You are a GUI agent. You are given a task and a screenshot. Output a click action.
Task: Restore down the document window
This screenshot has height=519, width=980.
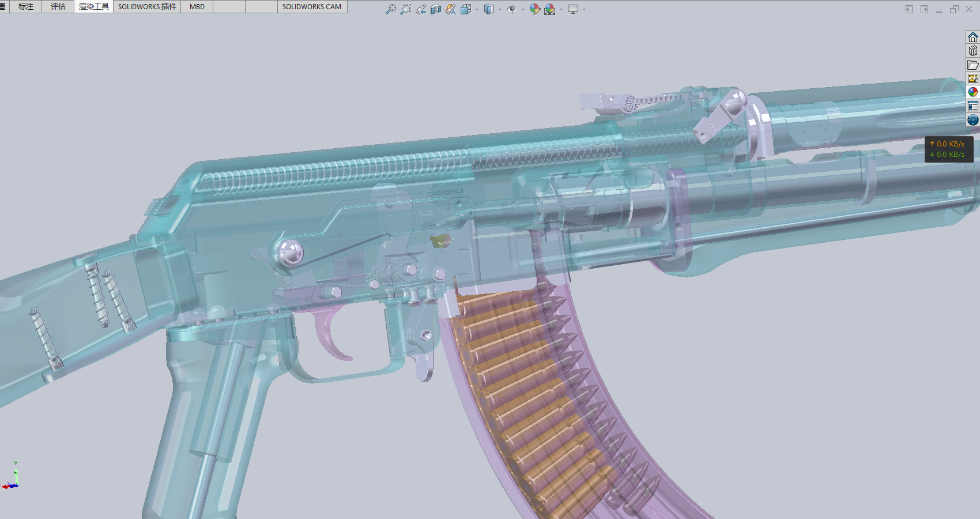954,9
